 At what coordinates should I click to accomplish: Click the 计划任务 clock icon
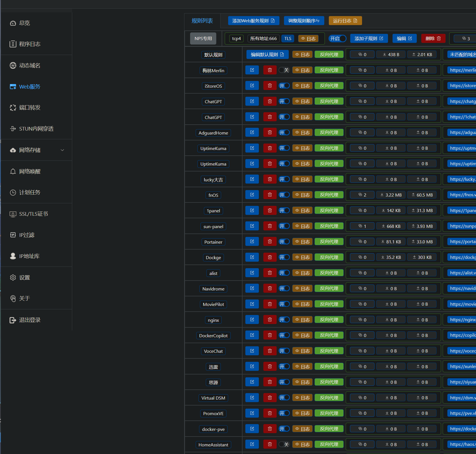tap(13, 193)
